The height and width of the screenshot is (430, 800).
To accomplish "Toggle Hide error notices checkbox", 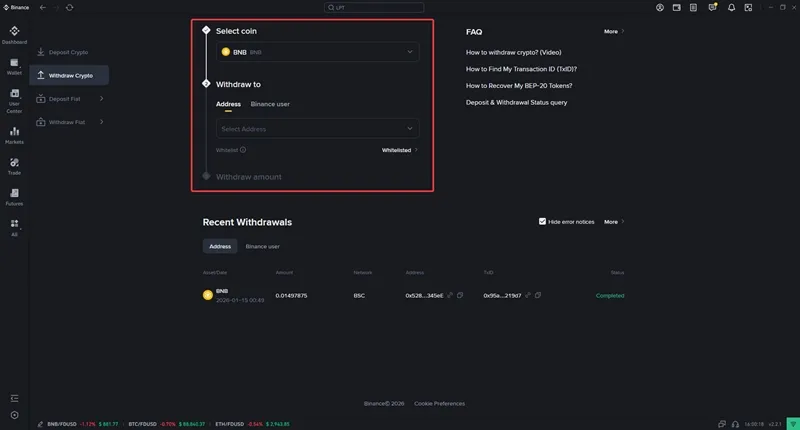I will point(542,222).
